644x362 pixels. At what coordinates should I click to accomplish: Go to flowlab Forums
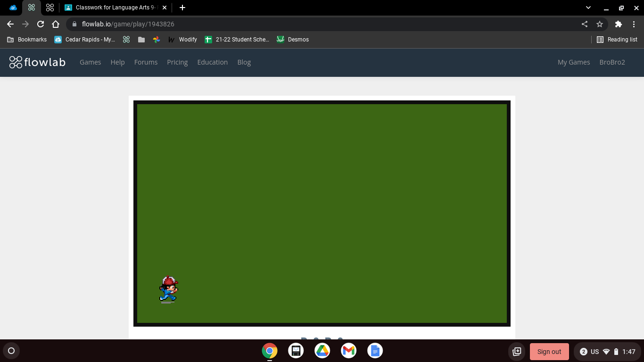(146, 62)
